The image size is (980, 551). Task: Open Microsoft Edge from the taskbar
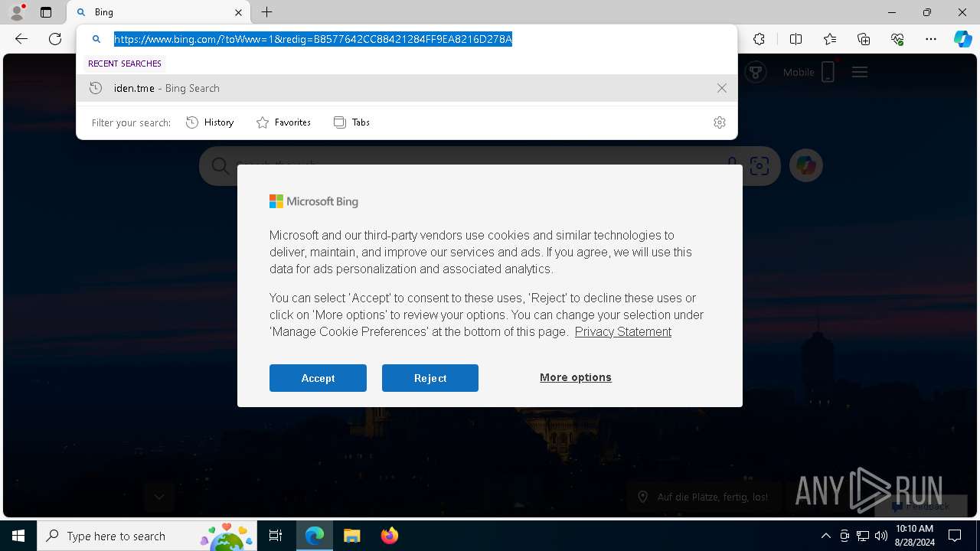pos(315,536)
